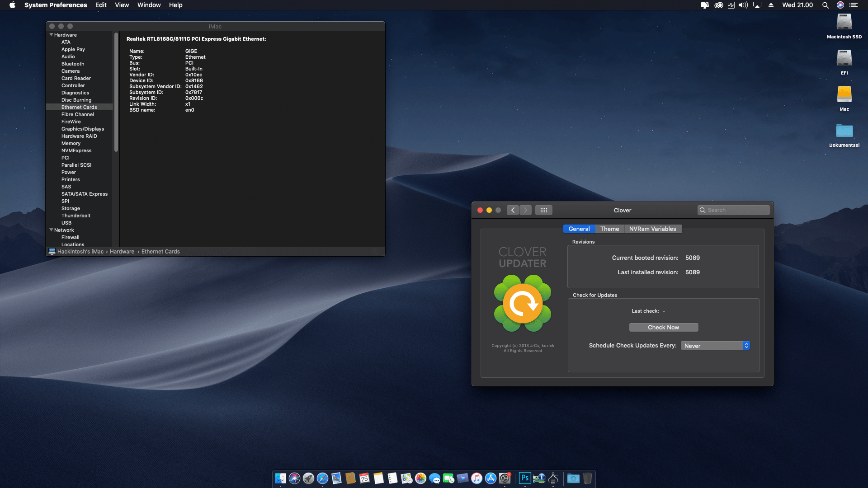Image resolution: width=868 pixels, height=488 pixels.
Task: Open the App Store from the Dock
Action: 491,478
